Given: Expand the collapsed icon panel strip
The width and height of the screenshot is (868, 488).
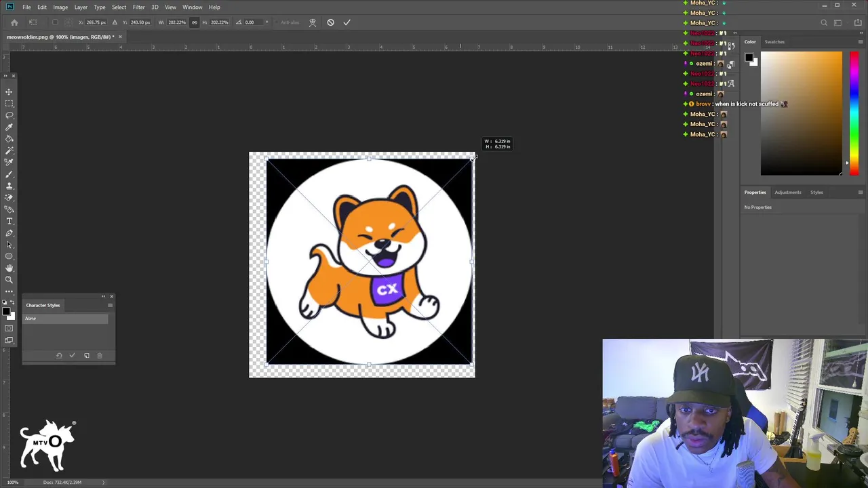Looking at the screenshot, I should pos(735,33).
